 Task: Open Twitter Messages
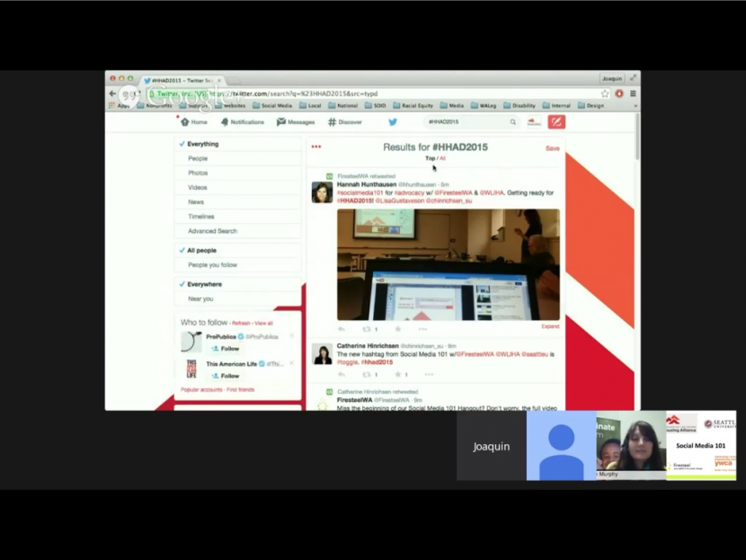296,122
